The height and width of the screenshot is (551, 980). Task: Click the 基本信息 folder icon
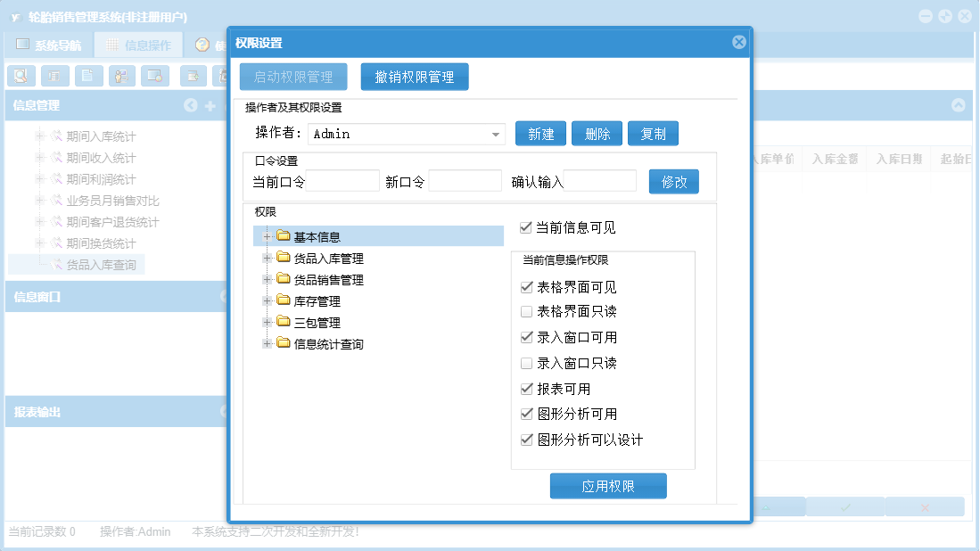click(284, 236)
